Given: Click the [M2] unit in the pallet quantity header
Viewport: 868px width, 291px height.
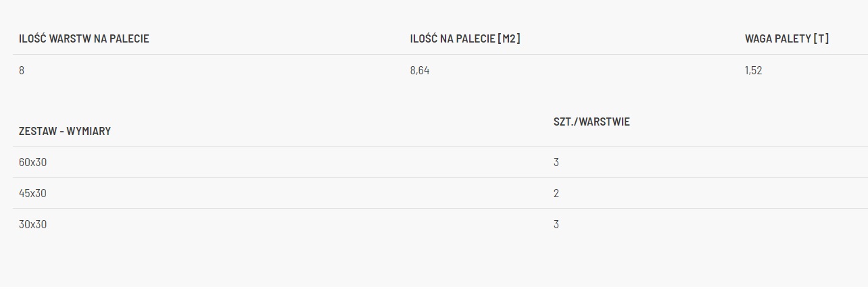Looking at the screenshot, I should click(x=509, y=39).
